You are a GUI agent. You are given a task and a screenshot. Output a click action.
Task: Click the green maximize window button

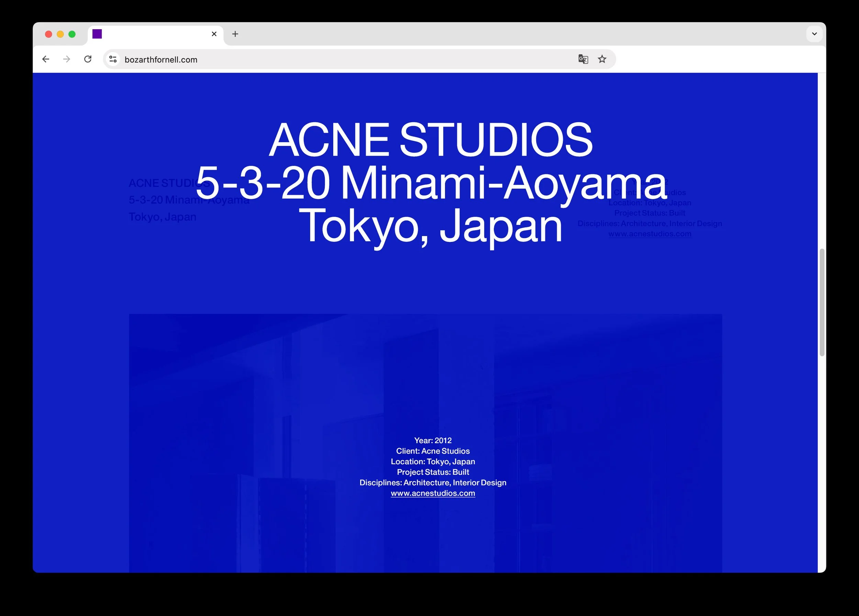click(x=72, y=34)
